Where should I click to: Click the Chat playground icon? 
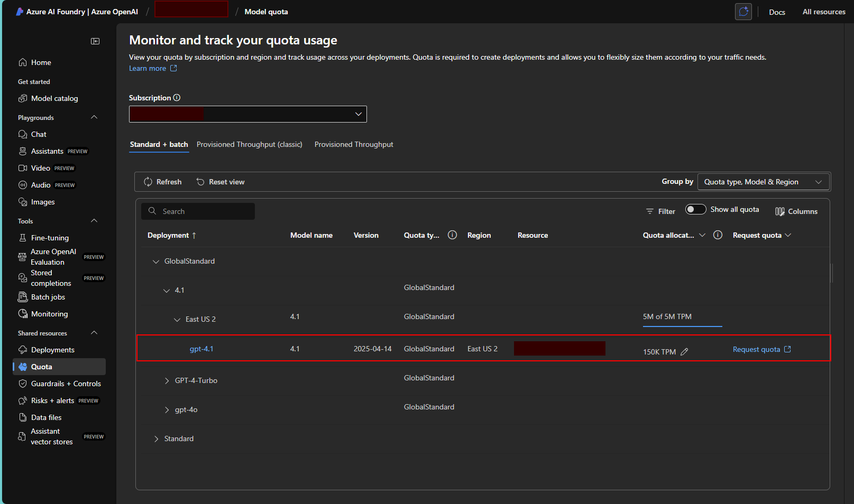pos(23,134)
